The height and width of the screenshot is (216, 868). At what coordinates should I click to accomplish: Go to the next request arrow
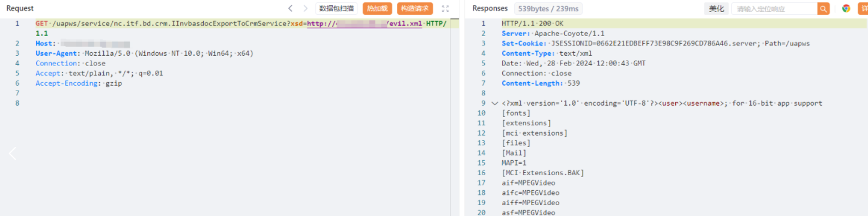click(x=305, y=8)
